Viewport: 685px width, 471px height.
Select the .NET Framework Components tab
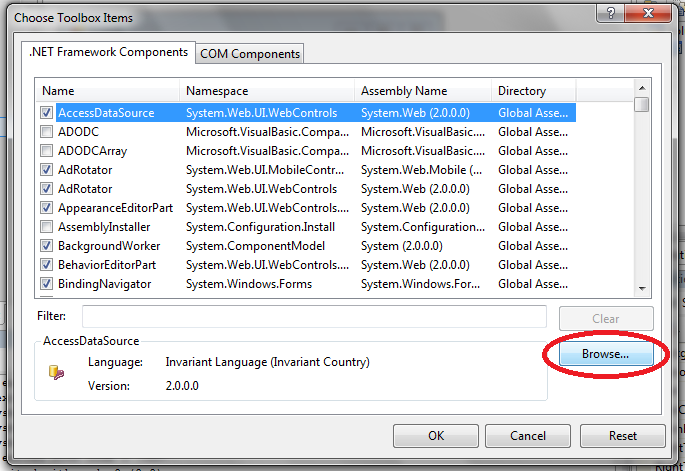(108, 52)
